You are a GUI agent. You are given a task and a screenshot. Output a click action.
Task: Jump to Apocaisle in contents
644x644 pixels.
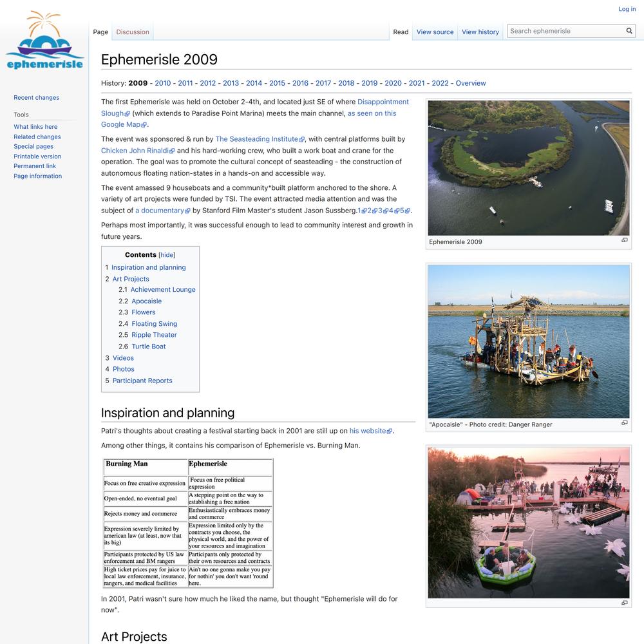(x=146, y=301)
